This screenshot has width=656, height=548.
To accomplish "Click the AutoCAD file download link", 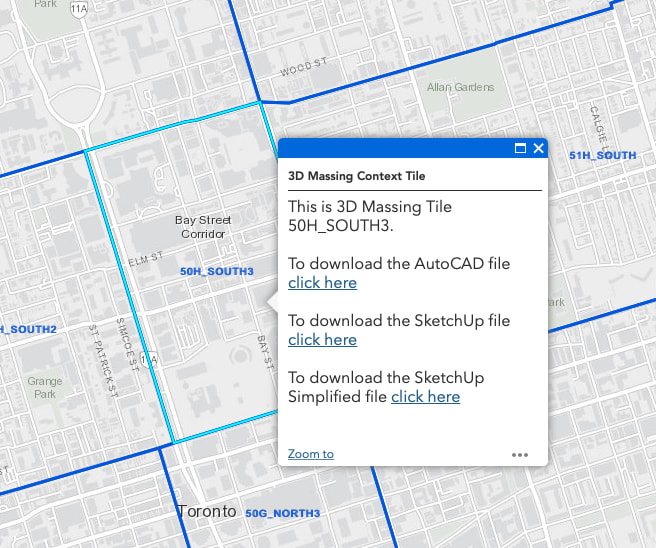I will pos(322,283).
